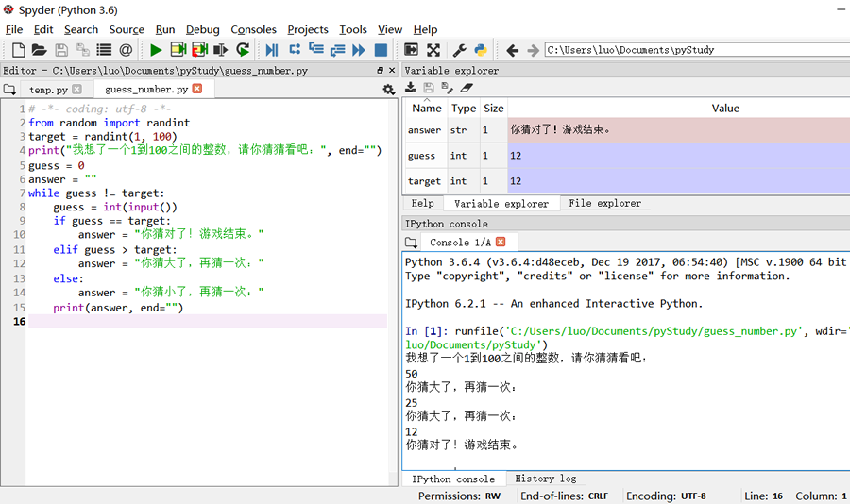Open preferences wrench icon
The height and width of the screenshot is (504, 850).
[460, 50]
